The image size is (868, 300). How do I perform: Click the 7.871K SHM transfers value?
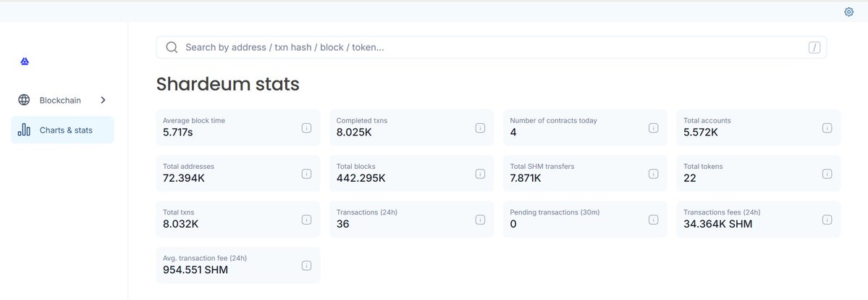tap(526, 178)
